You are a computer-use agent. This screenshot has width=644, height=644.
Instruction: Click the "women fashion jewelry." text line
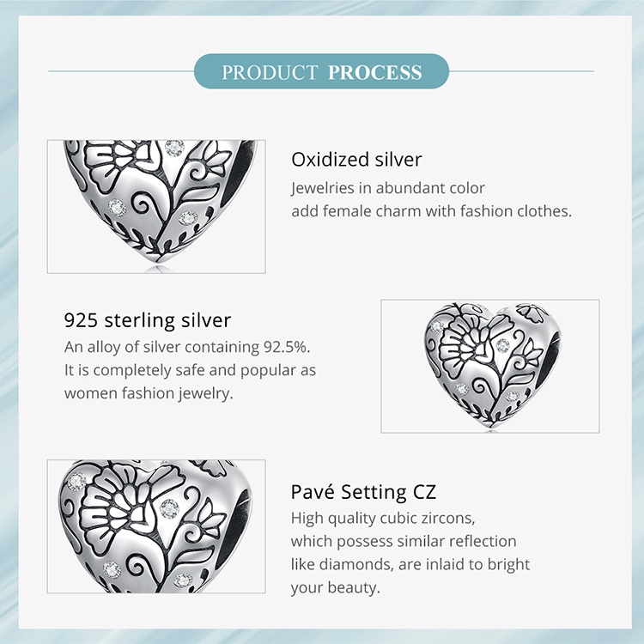point(149,393)
